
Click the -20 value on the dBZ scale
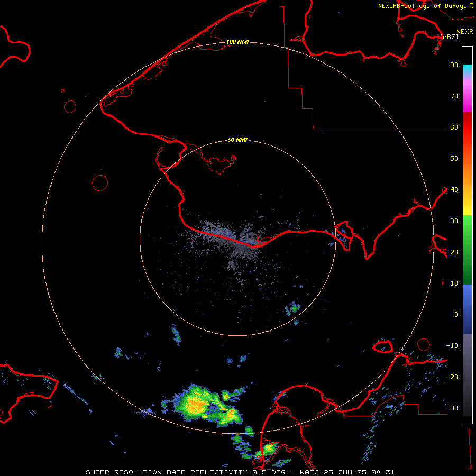[x=452, y=377]
